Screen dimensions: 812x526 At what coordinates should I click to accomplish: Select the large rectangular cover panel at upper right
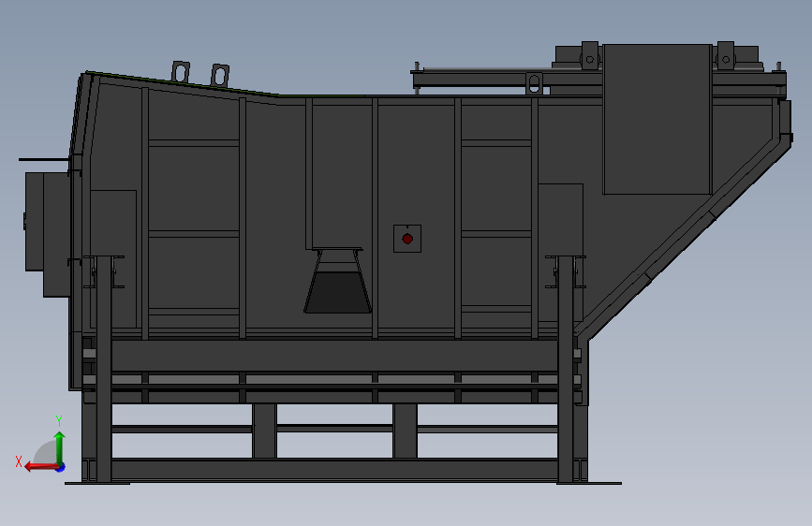pyautogui.click(x=657, y=120)
